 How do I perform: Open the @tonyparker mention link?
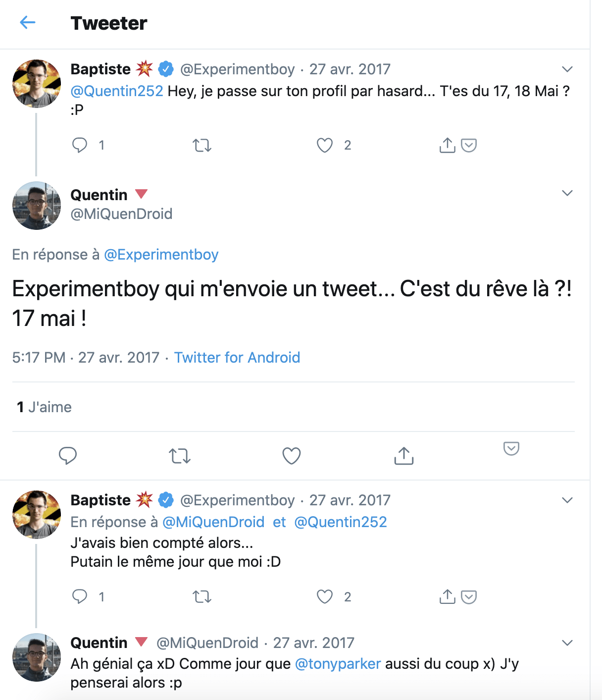pos(338,664)
